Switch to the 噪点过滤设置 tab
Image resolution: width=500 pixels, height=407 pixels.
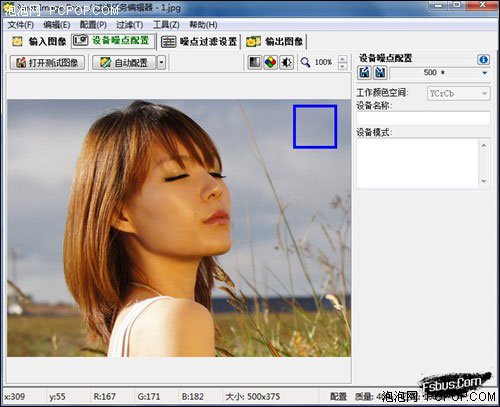tap(199, 41)
